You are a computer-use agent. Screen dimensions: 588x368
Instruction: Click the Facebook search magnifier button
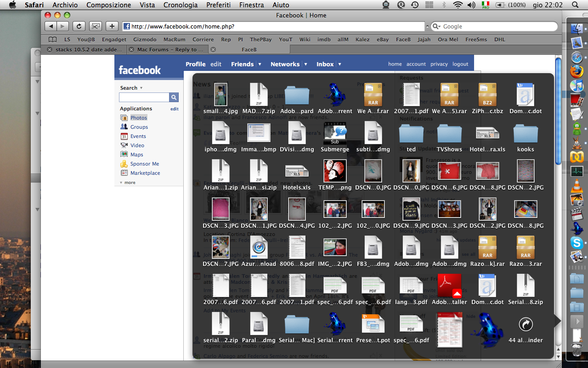pos(174,97)
